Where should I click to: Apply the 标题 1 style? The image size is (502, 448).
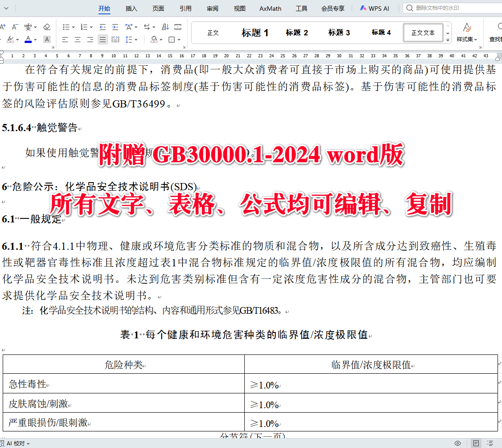(254, 32)
